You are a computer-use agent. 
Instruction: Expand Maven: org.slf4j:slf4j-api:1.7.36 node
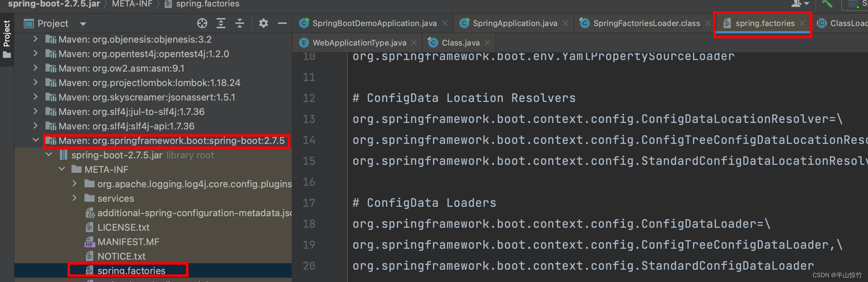pos(35,126)
